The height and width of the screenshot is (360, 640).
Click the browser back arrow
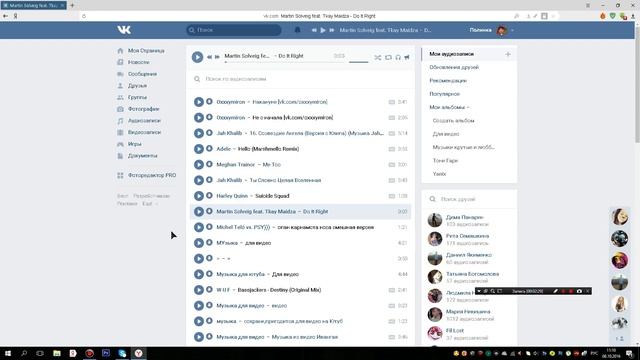pos(5,16)
